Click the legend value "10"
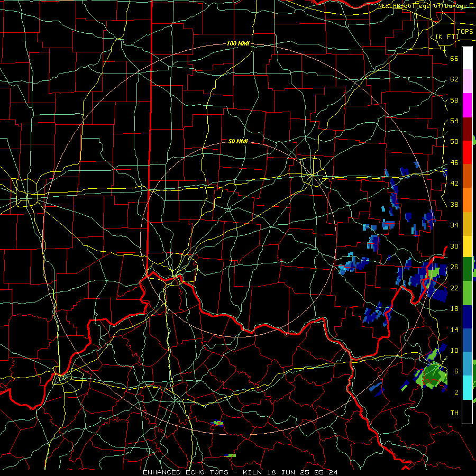The height and width of the screenshot is (476, 476). [x=454, y=350]
